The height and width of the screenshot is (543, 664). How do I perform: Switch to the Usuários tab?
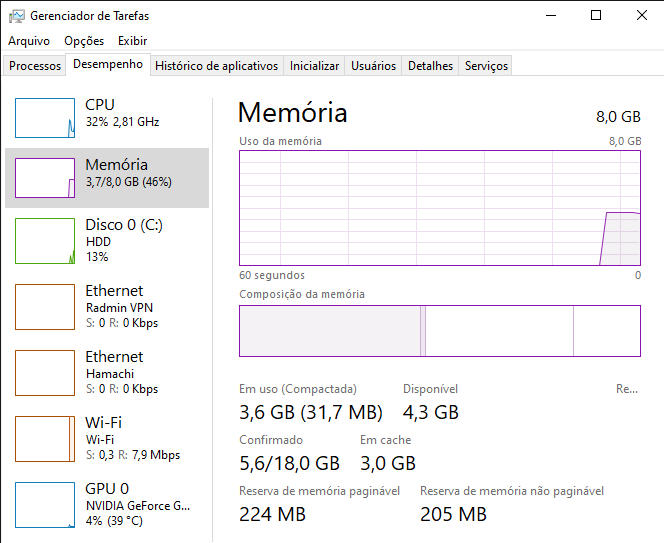click(373, 66)
